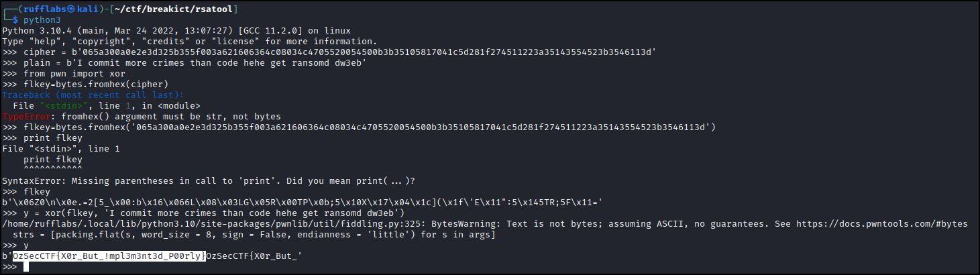Click the row of carets under print flkey
This screenshot has height=275, width=980.
(53, 170)
